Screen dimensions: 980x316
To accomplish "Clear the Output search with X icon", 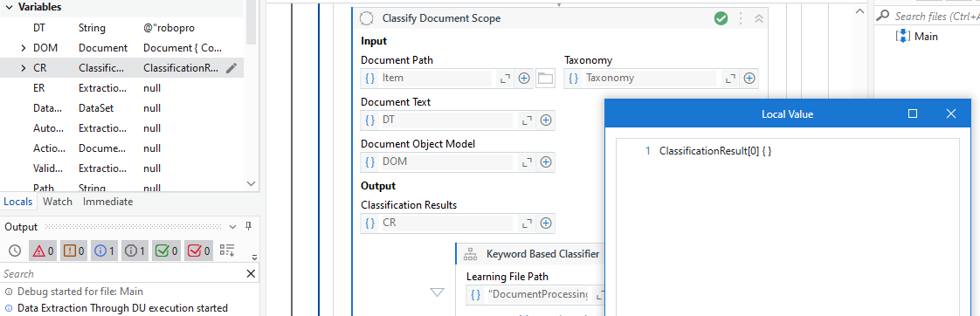I will [251, 273].
